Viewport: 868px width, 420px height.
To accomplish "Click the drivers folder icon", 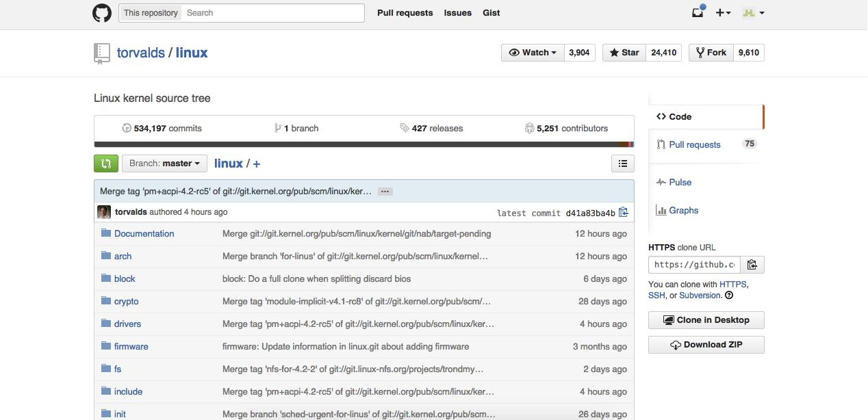I will tap(105, 324).
